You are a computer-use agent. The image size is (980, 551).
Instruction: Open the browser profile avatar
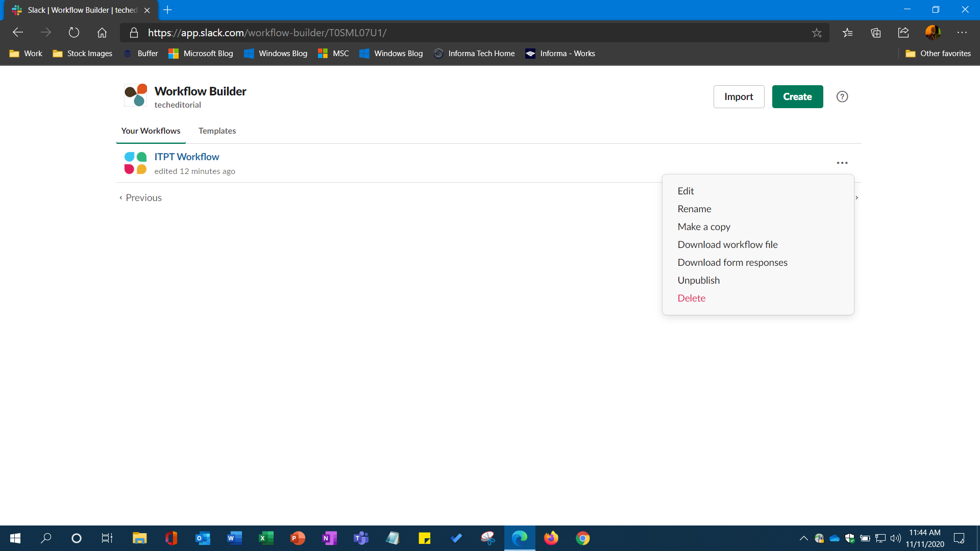pyautogui.click(x=933, y=32)
